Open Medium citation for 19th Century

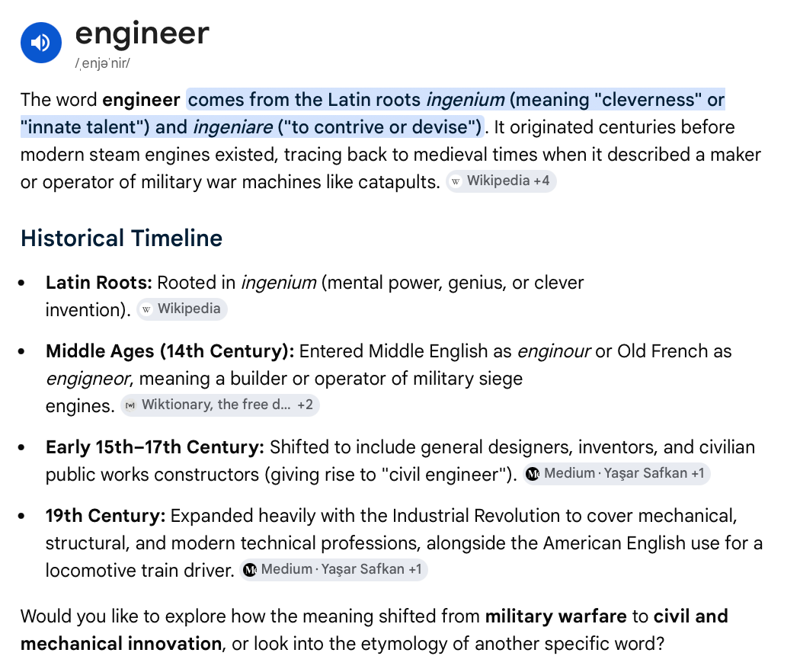point(334,569)
